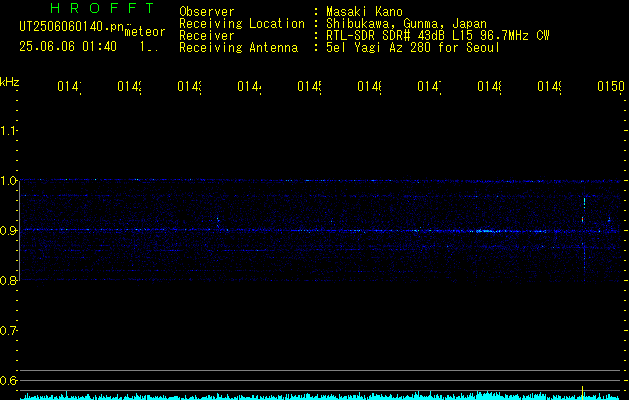The height and width of the screenshot is (400, 629).
Task: Click the 0148 time marker
Action: [x=489, y=86]
